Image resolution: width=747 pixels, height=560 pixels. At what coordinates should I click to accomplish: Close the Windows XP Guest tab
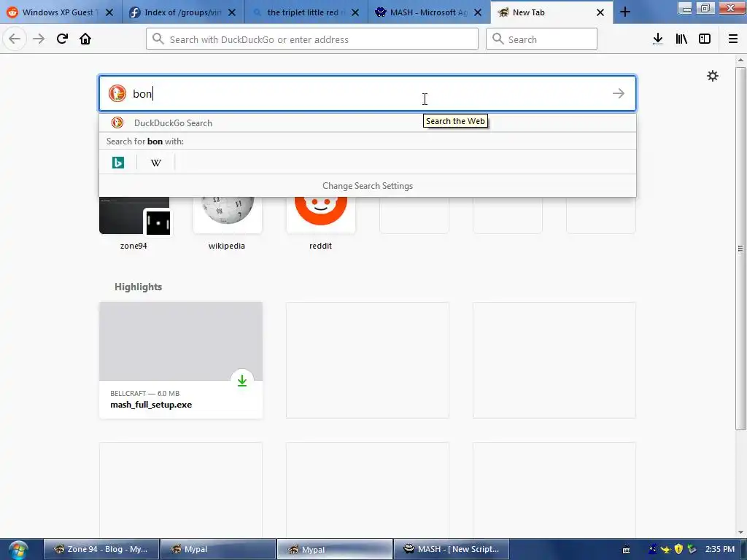109,12
